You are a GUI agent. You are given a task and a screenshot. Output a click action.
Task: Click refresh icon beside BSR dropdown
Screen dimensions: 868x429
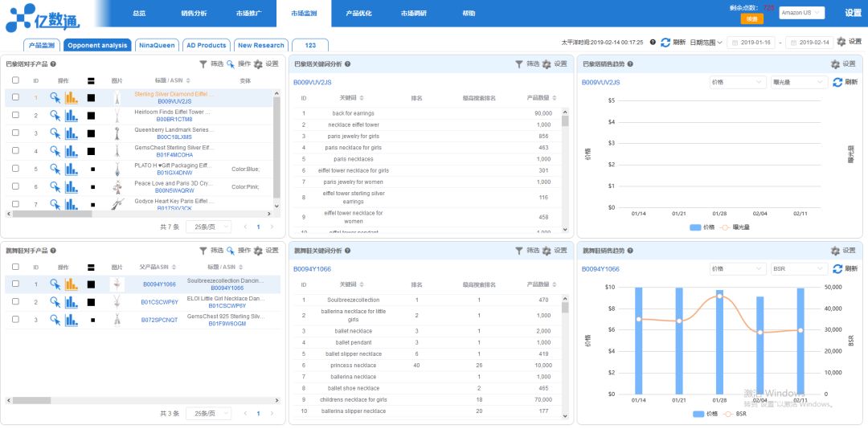pos(837,269)
